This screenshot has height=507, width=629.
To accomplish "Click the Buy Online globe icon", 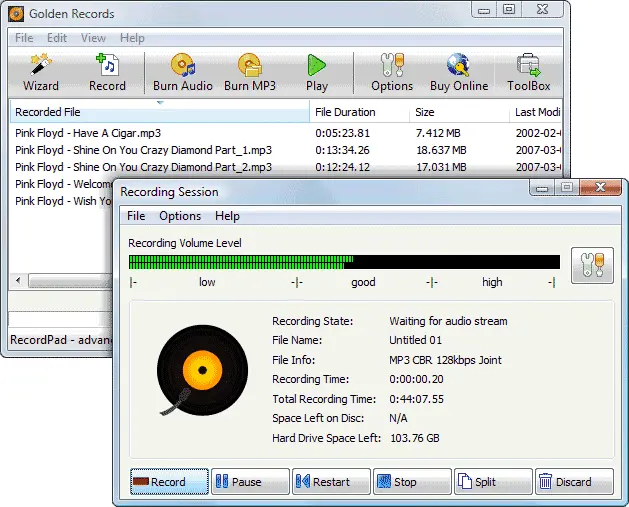I will click(x=459, y=73).
